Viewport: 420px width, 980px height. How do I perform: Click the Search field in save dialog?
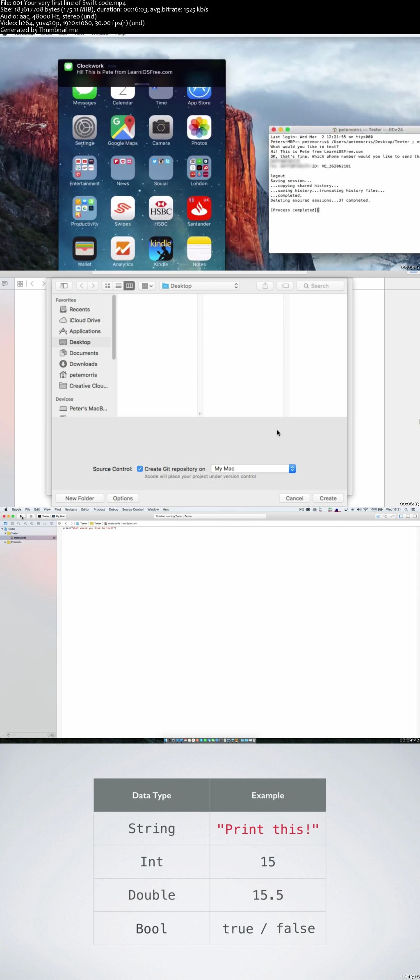320,286
